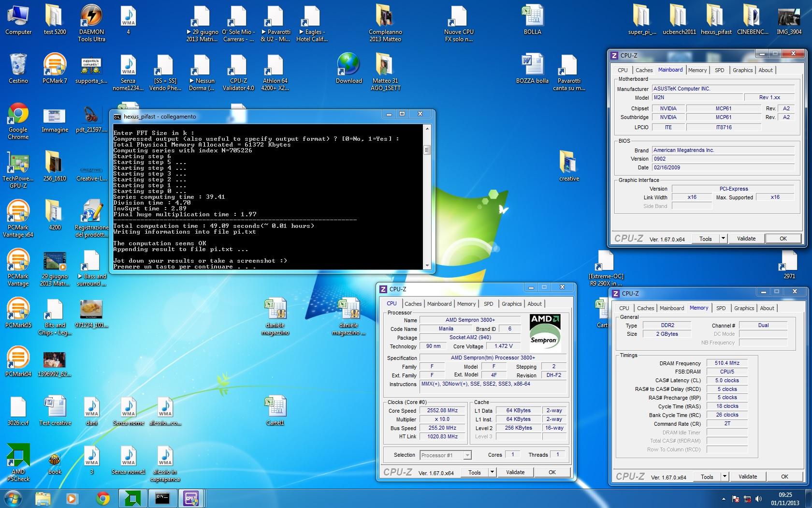This screenshot has width=812, height=508.
Task: Switch to CPU tab in CPU-Z Memory window
Action: (624, 308)
